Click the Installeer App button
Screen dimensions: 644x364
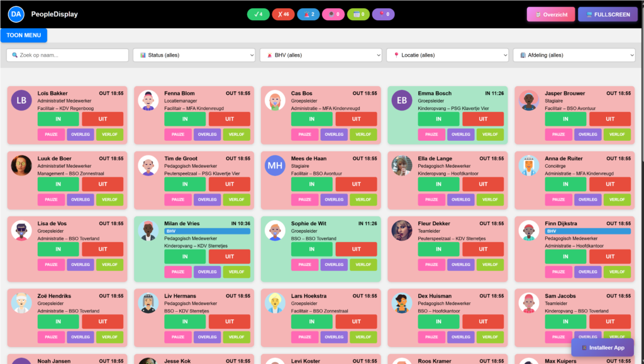click(602, 347)
